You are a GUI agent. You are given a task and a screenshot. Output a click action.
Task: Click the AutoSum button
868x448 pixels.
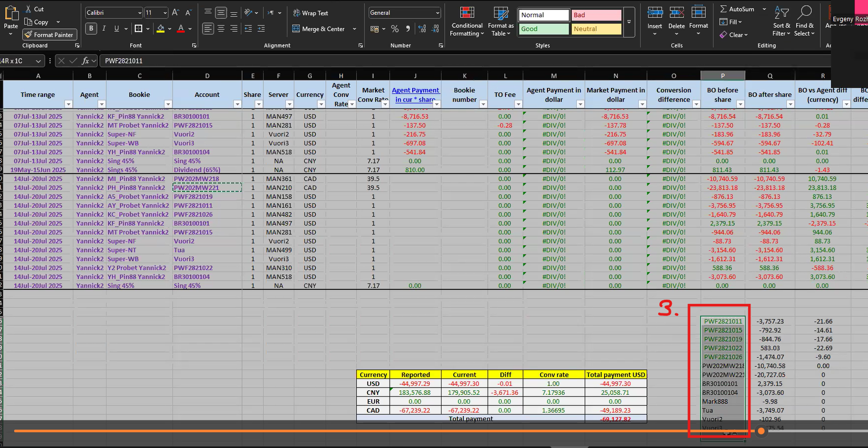737,9
